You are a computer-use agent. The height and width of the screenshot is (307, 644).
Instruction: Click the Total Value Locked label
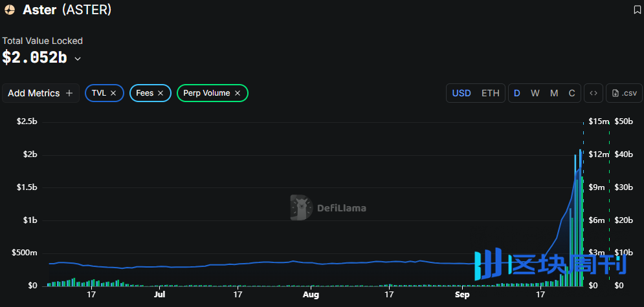(x=43, y=41)
